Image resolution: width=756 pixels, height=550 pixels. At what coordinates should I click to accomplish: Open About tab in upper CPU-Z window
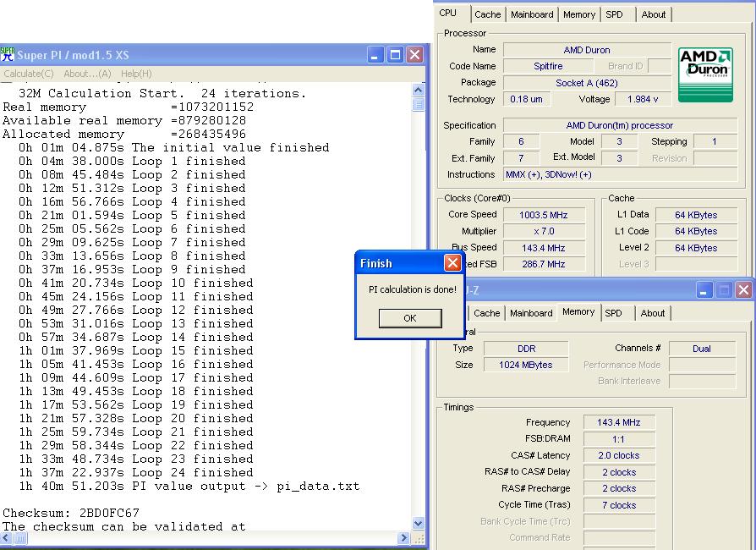654,14
